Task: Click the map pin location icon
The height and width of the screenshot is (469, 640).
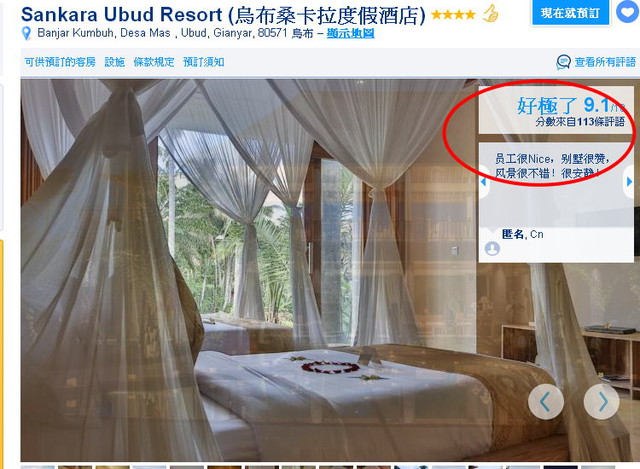Action: (x=26, y=33)
